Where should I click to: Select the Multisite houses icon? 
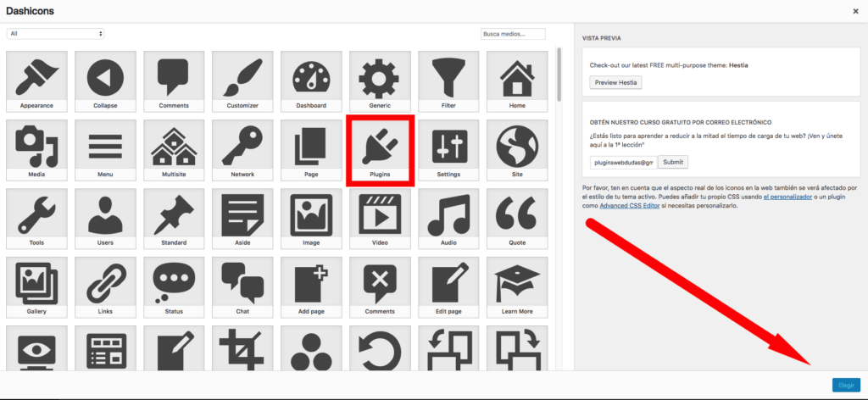pyautogui.click(x=174, y=150)
